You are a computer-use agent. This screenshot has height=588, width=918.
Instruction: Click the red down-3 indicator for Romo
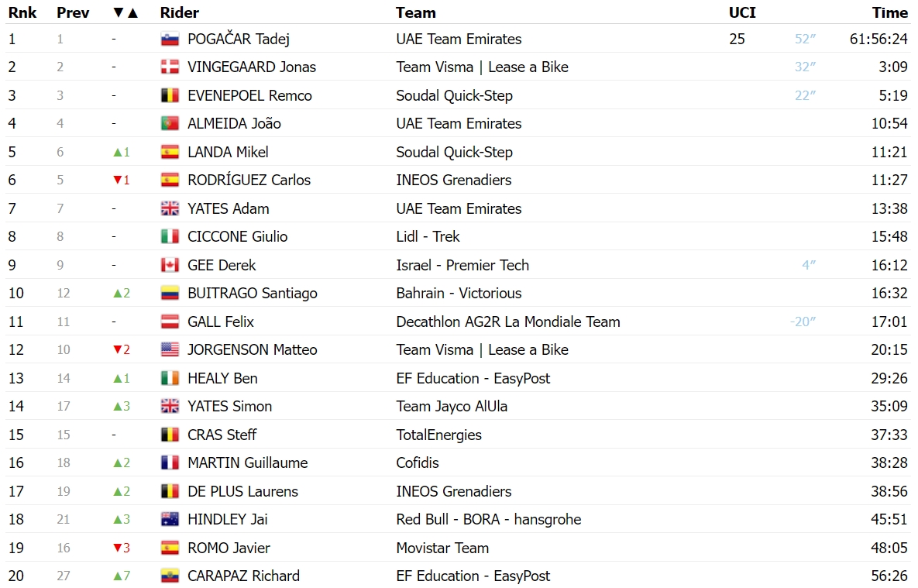121,548
